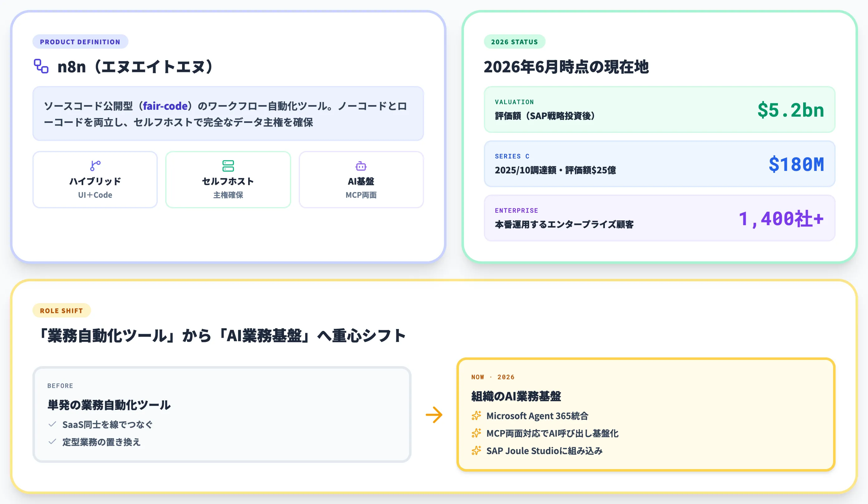Click the sparkle icon beside Microsoft Agent 365統合

(x=476, y=415)
